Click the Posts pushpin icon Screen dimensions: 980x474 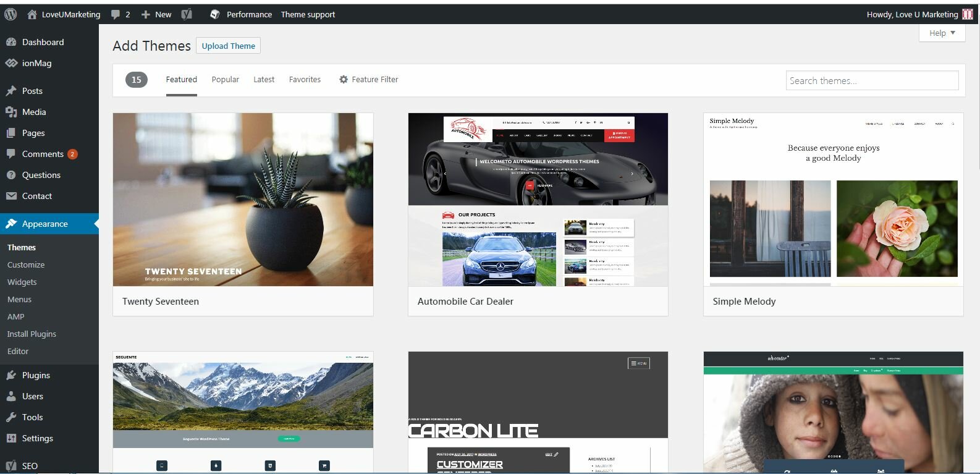coord(11,91)
